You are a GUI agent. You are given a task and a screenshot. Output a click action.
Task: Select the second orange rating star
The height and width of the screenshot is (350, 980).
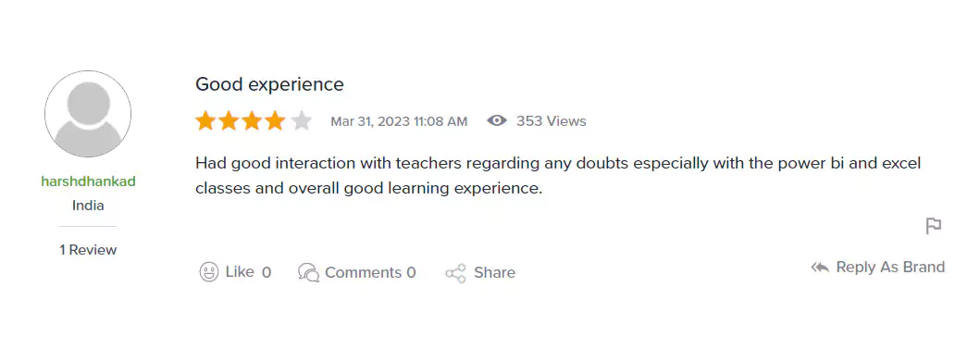pos(229,120)
